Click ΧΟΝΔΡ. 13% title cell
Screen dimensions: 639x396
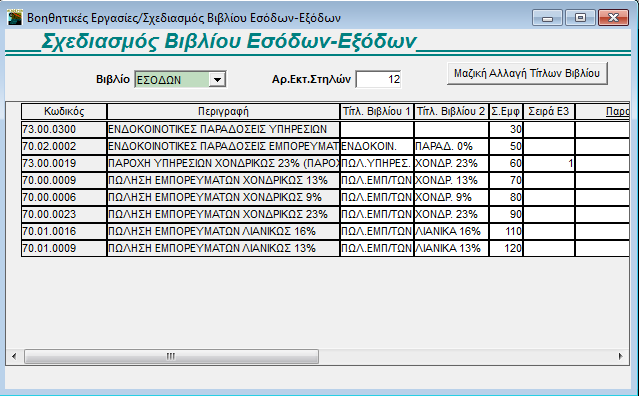click(x=451, y=180)
